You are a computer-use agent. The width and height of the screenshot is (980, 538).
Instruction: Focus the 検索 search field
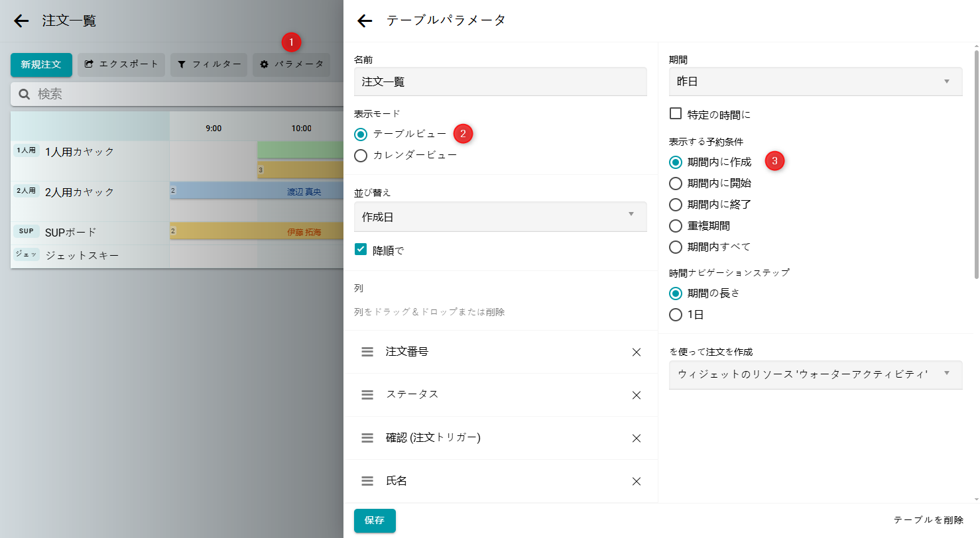tap(177, 95)
